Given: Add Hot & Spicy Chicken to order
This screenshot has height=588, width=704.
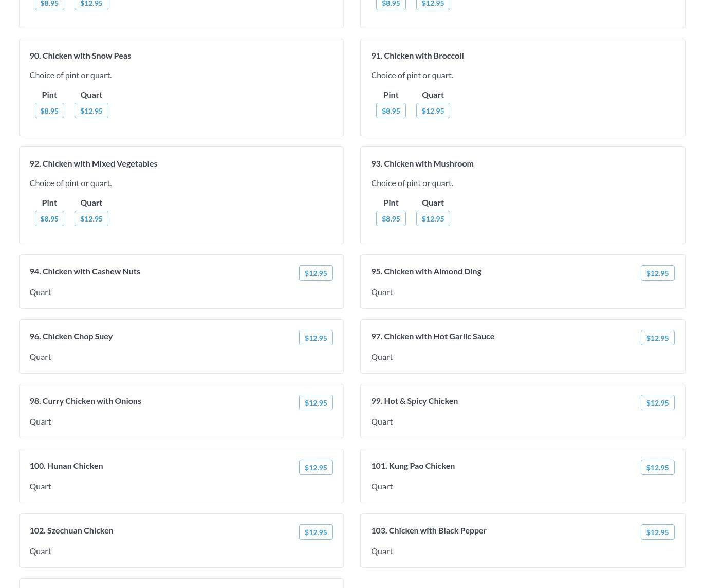Looking at the screenshot, I should [x=657, y=402].
